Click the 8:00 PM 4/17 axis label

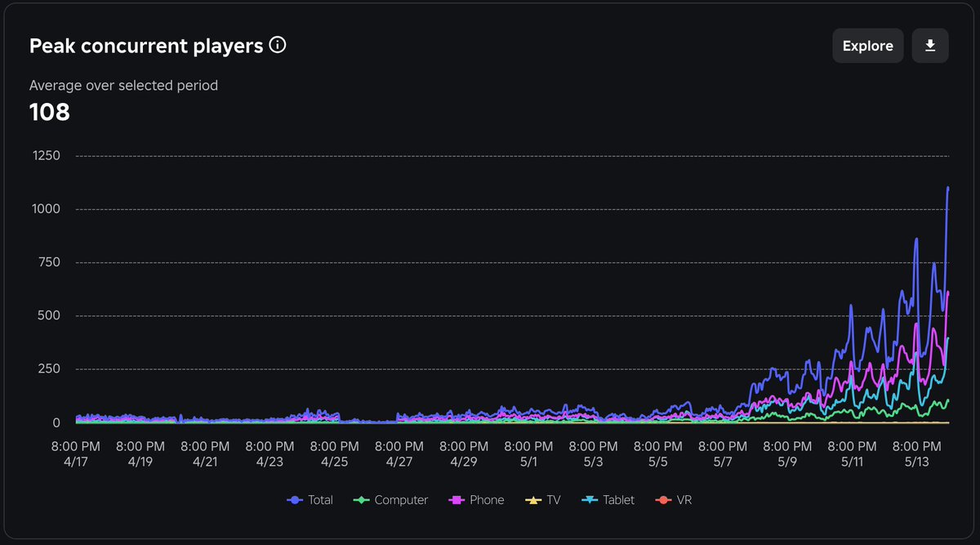click(x=76, y=454)
